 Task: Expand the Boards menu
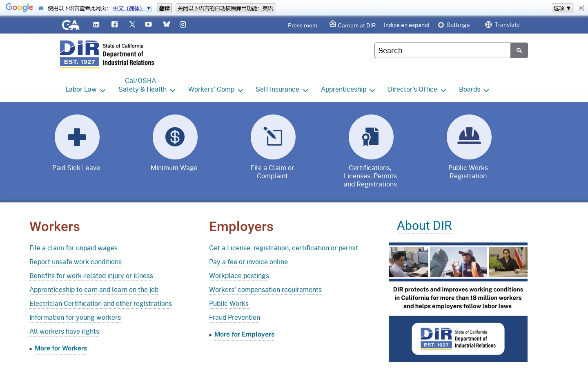tap(474, 90)
